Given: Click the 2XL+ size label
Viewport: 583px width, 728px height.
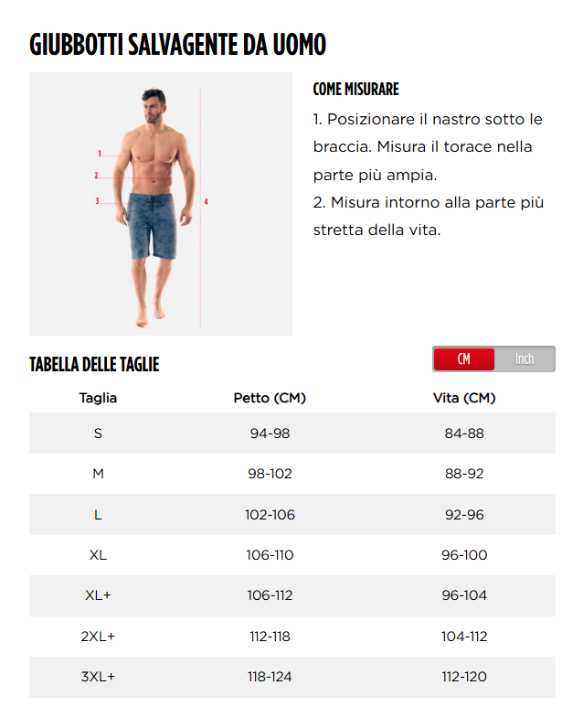Looking at the screenshot, I should tap(98, 636).
